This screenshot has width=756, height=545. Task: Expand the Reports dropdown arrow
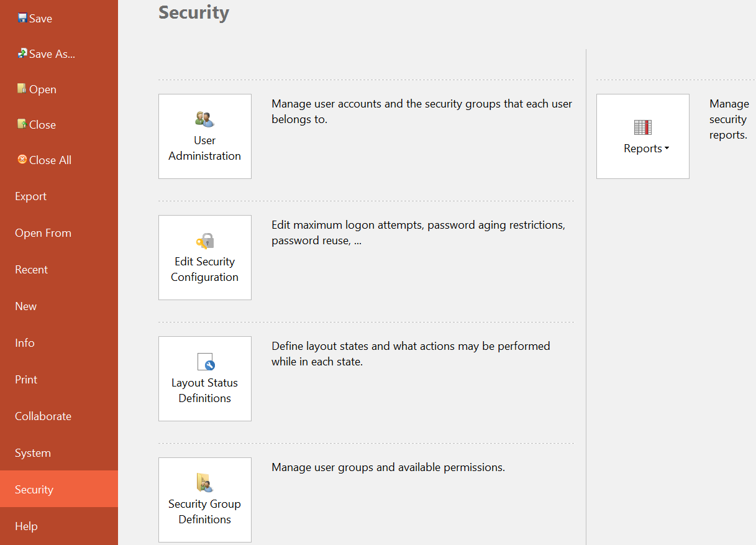(667, 149)
